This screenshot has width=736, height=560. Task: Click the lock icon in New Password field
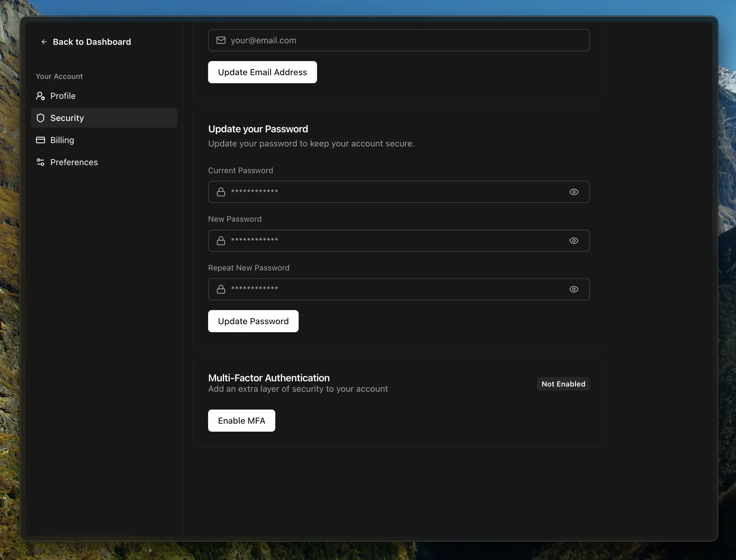pos(221,240)
